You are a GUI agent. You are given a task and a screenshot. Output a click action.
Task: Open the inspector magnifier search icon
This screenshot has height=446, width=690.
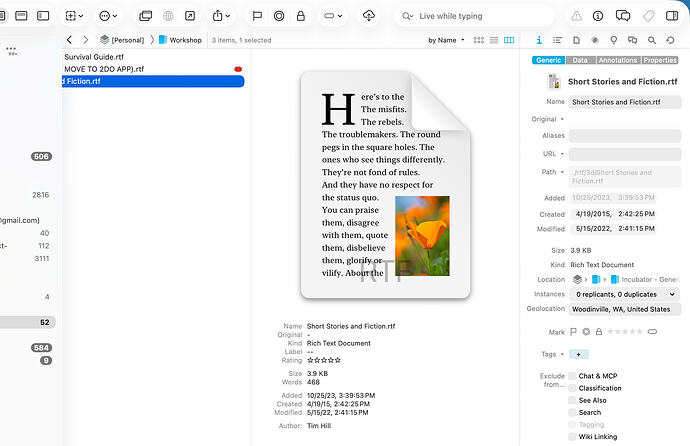[652, 40]
